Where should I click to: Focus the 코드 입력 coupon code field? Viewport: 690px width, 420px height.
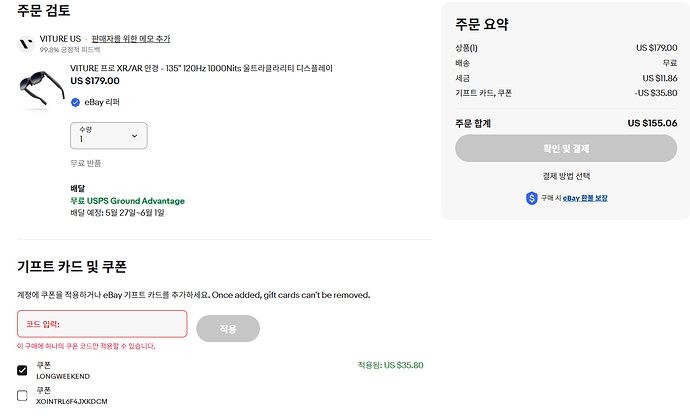pos(102,324)
